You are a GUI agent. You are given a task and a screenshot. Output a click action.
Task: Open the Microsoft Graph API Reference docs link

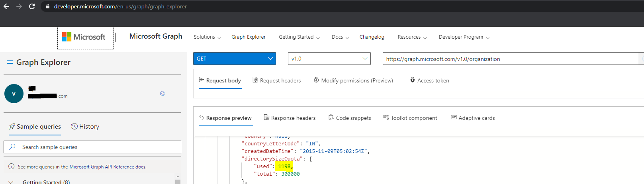(108, 167)
